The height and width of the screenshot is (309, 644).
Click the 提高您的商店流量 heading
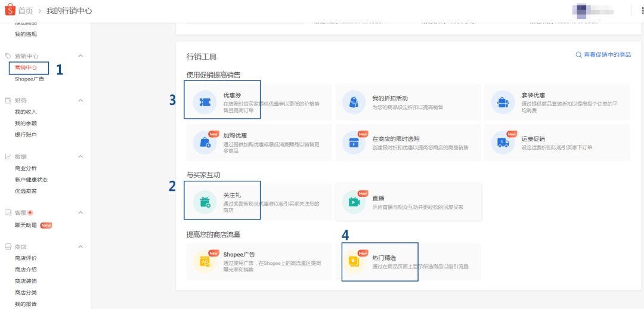213,234
